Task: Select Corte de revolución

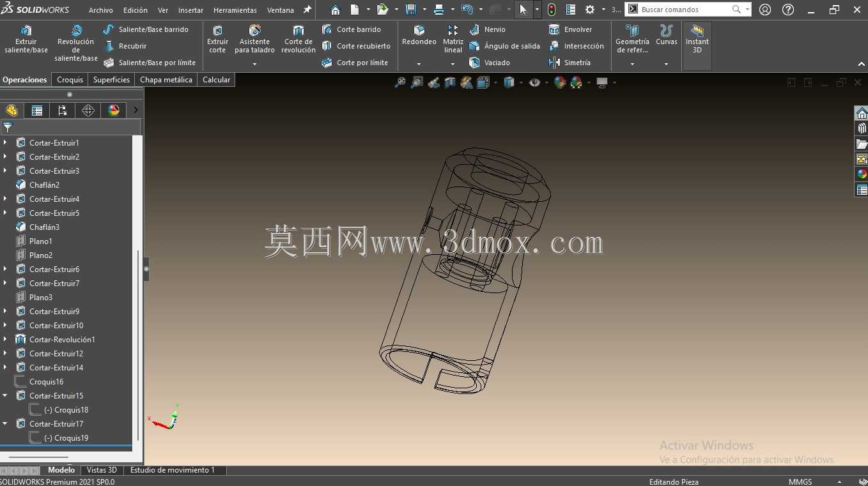Action: pyautogui.click(x=298, y=40)
